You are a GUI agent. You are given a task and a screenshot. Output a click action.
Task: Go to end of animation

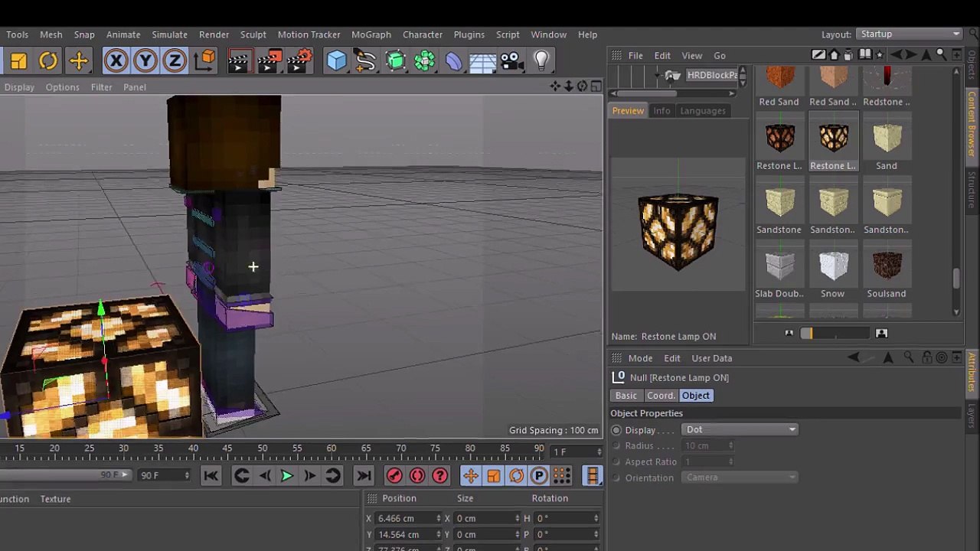click(x=364, y=475)
